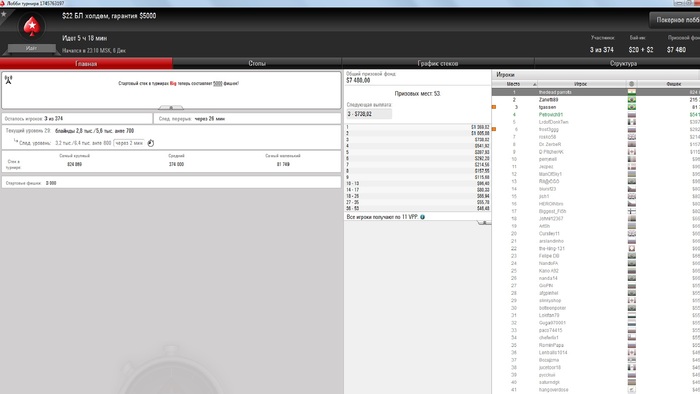The image size is (700, 394).
Task: Click the 14 - 17 payout row
Action: pyautogui.click(x=417, y=190)
